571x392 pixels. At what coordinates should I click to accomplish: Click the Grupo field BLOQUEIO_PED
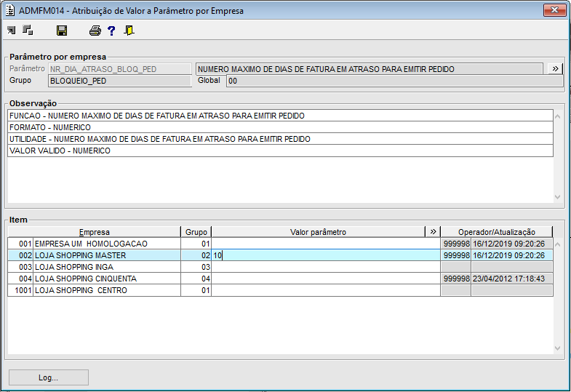pos(120,81)
